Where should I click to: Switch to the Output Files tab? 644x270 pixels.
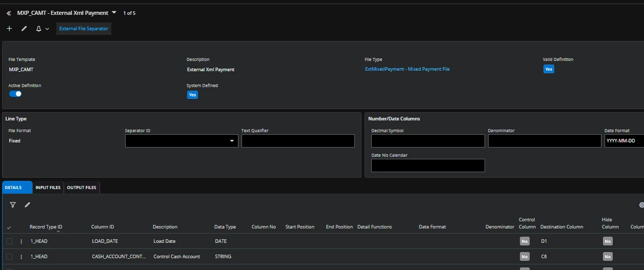tap(82, 188)
